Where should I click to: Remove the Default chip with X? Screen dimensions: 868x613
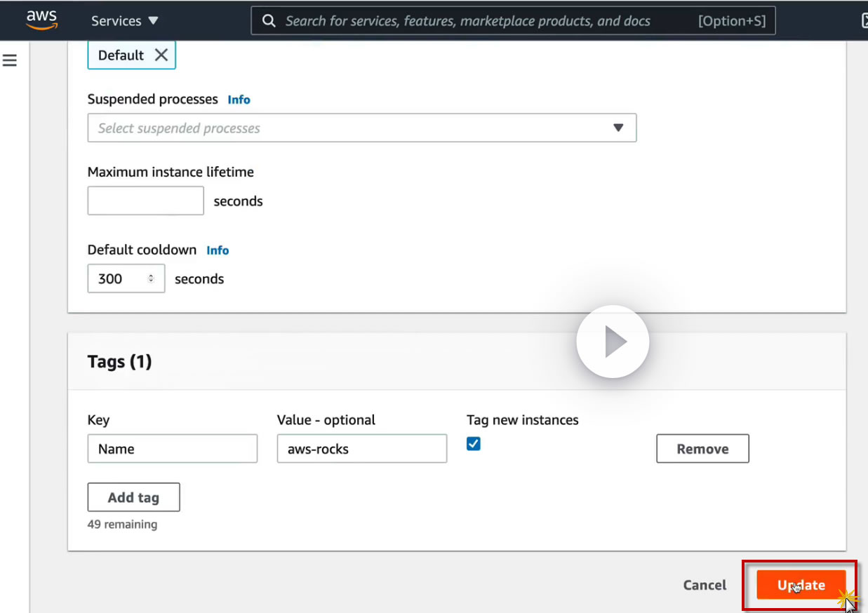click(x=161, y=55)
